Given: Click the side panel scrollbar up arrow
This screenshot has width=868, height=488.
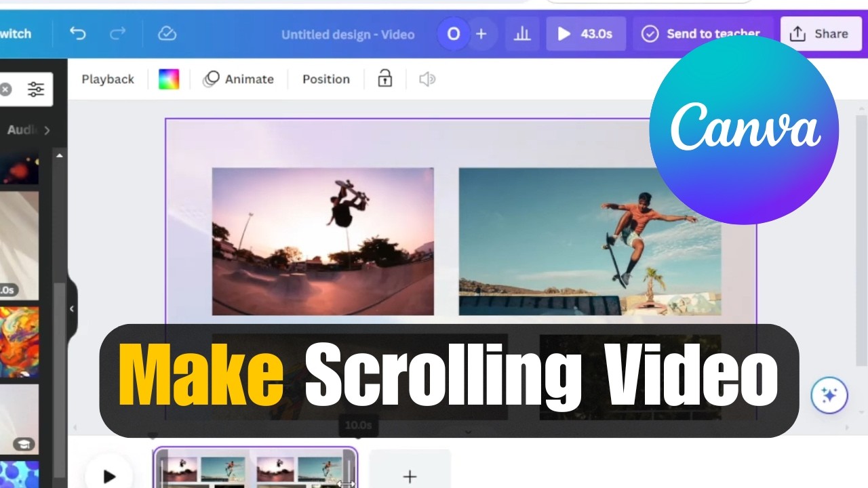Looking at the screenshot, I should (60, 156).
